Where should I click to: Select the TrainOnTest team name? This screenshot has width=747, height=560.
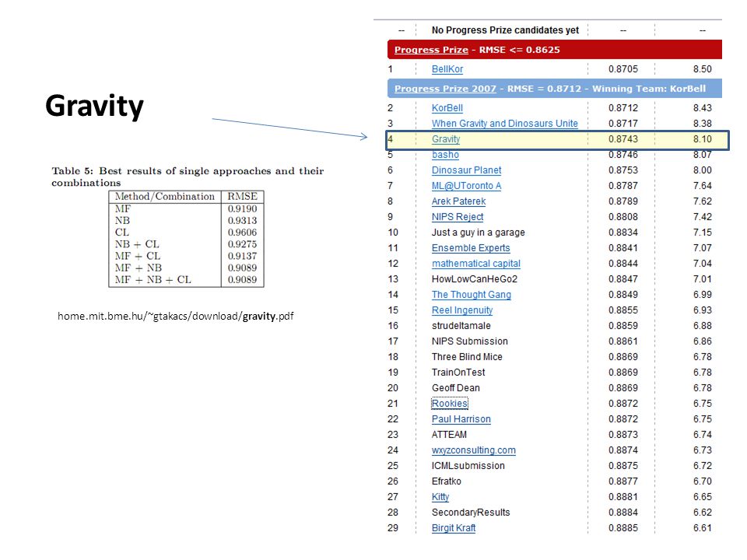458,373
